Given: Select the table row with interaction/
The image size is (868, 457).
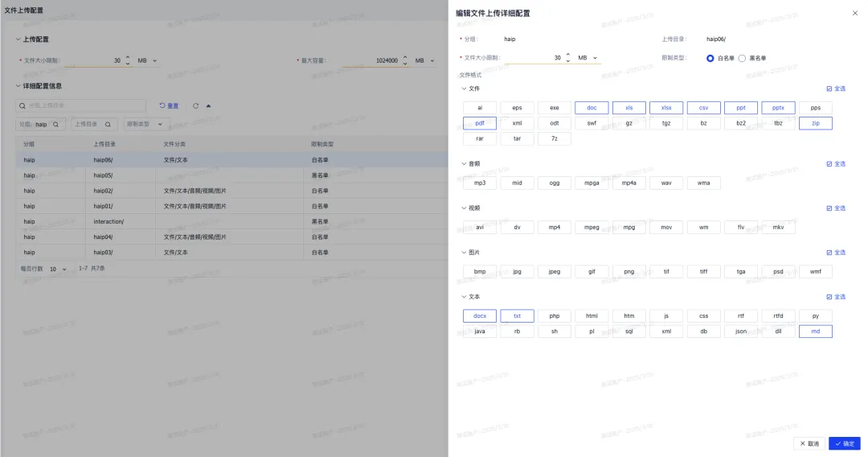Looking at the screenshot, I should (232, 221).
